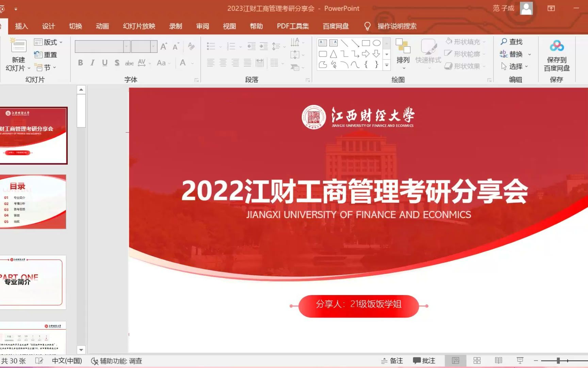The width and height of the screenshot is (588, 368).
Task: Align text left
Action: coord(211,63)
